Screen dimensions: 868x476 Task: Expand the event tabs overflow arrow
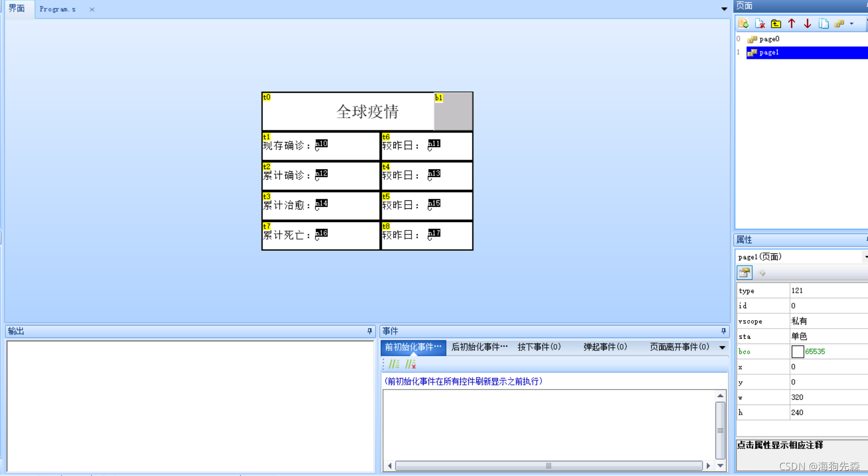point(722,347)
